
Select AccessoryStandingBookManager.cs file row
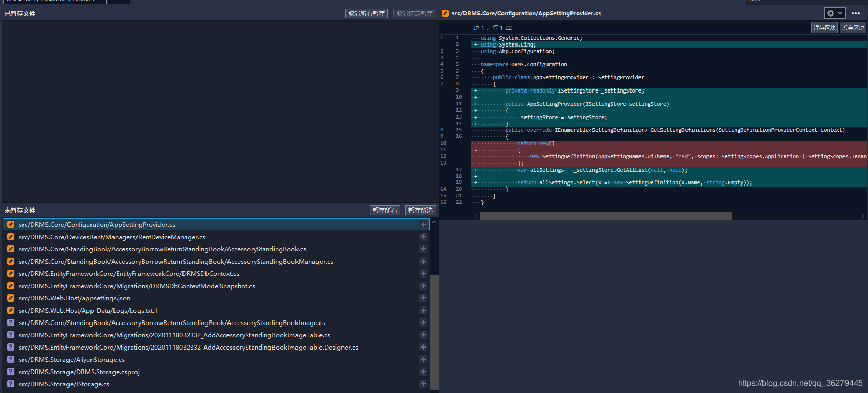(x=216, y=261)
